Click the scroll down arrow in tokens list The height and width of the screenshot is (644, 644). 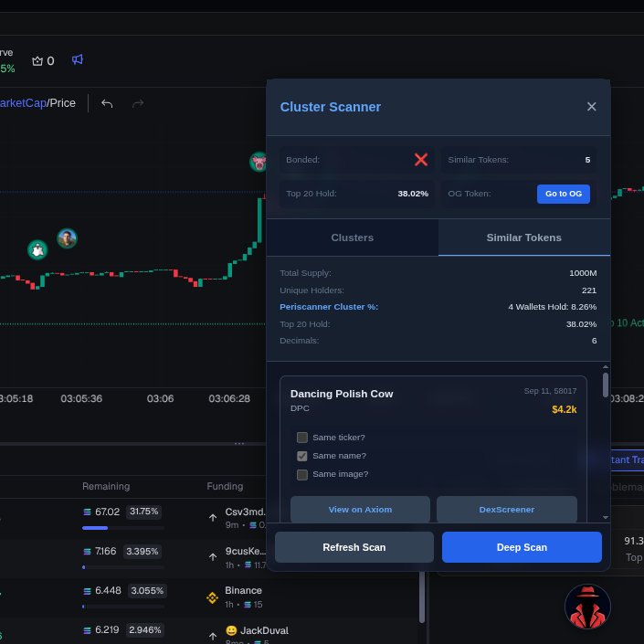click(606, 518)
